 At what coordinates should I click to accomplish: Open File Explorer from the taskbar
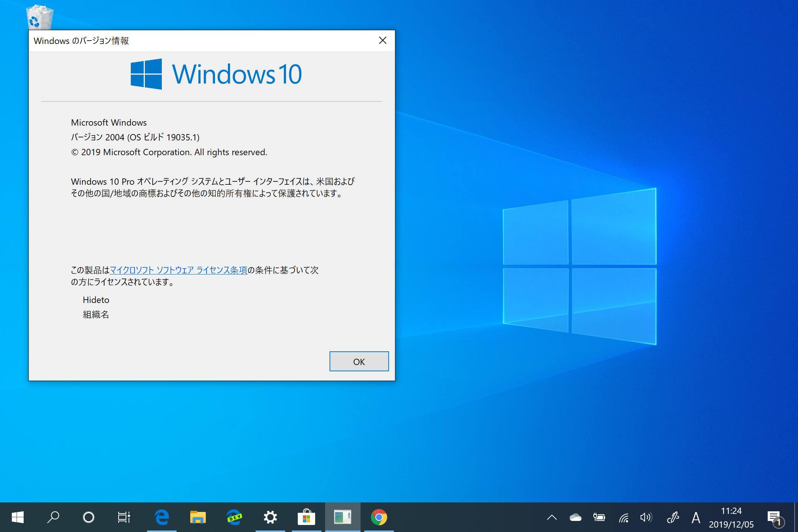(198, 517)
